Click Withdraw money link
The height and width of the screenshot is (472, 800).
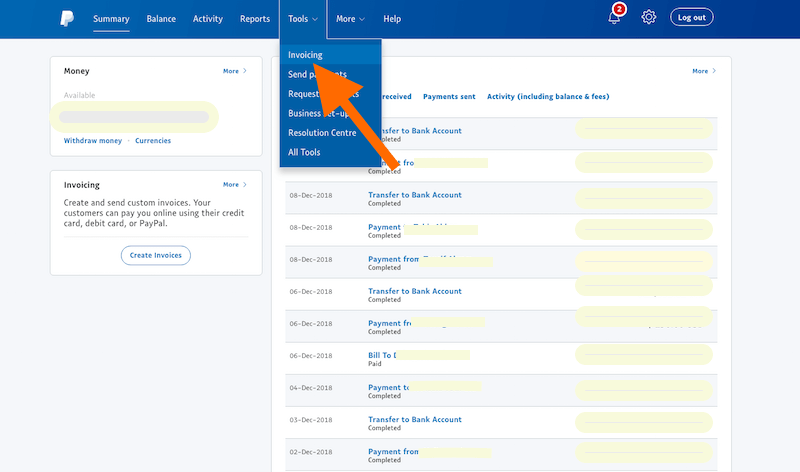(x=93, y=141)
